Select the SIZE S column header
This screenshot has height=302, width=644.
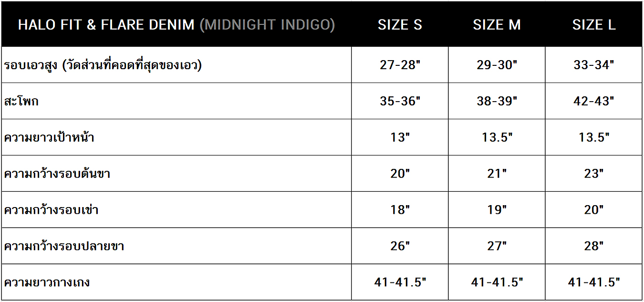(400, 25)
